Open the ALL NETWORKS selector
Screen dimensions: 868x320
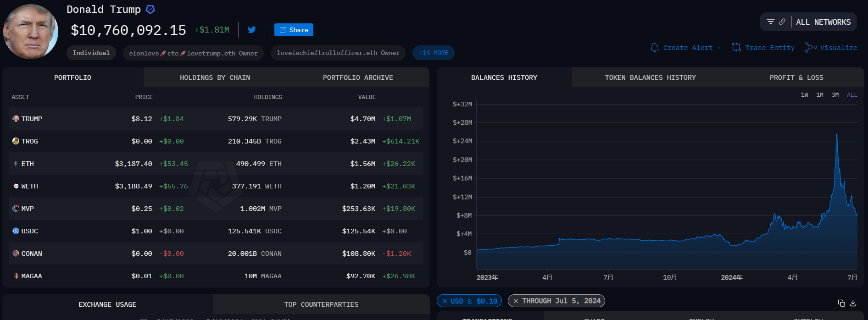823,22
